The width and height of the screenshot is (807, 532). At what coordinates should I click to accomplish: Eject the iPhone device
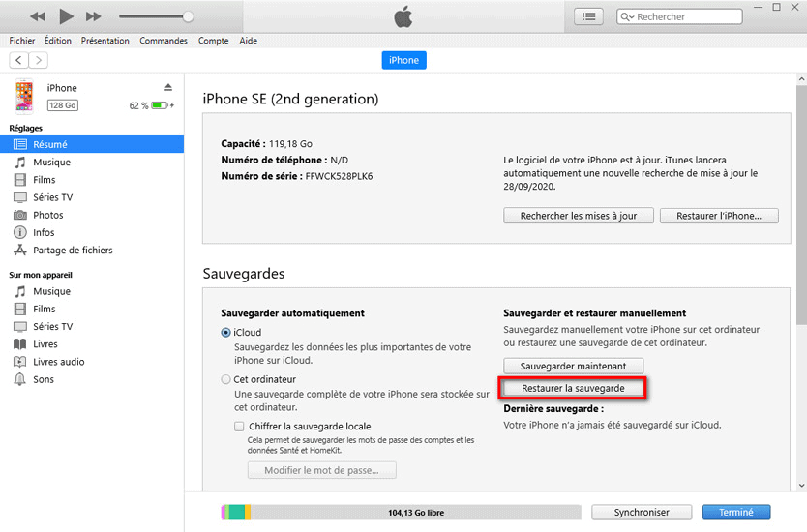click(167, 88)
